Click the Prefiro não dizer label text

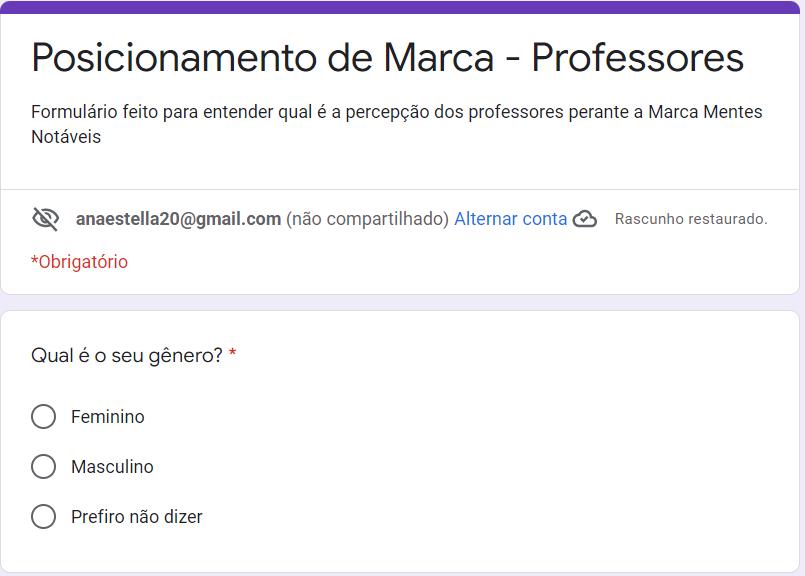(136, 517)
